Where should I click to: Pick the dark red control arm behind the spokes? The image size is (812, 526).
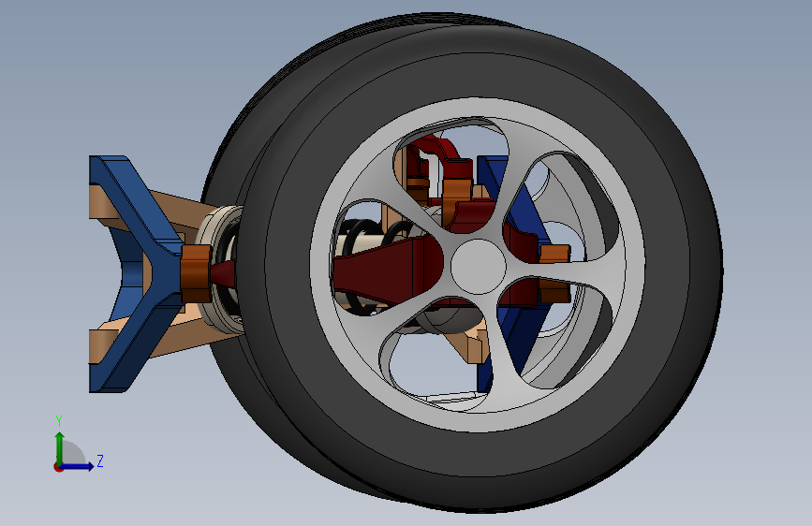pos(386,271)
